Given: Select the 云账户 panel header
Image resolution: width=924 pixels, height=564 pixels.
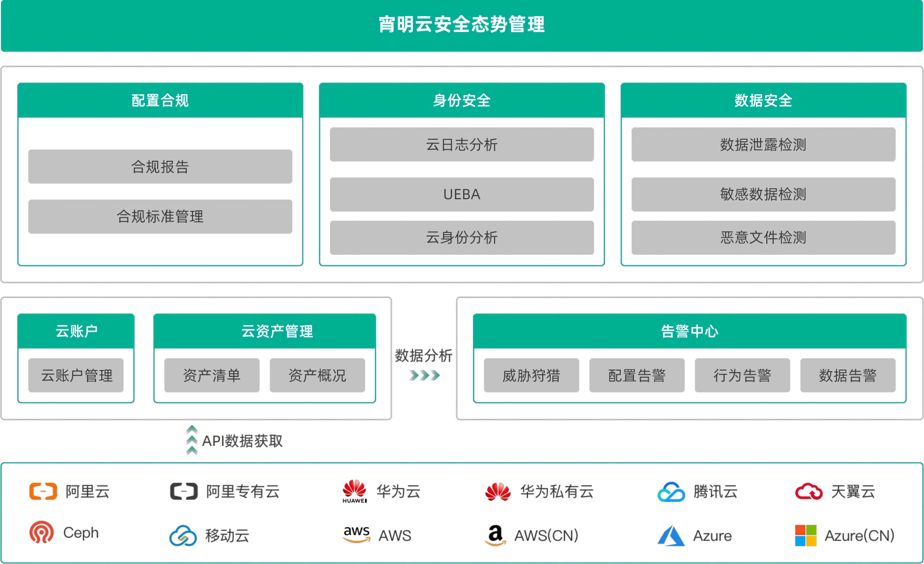Looking at the screenshot, I should (x=76, y=331).
